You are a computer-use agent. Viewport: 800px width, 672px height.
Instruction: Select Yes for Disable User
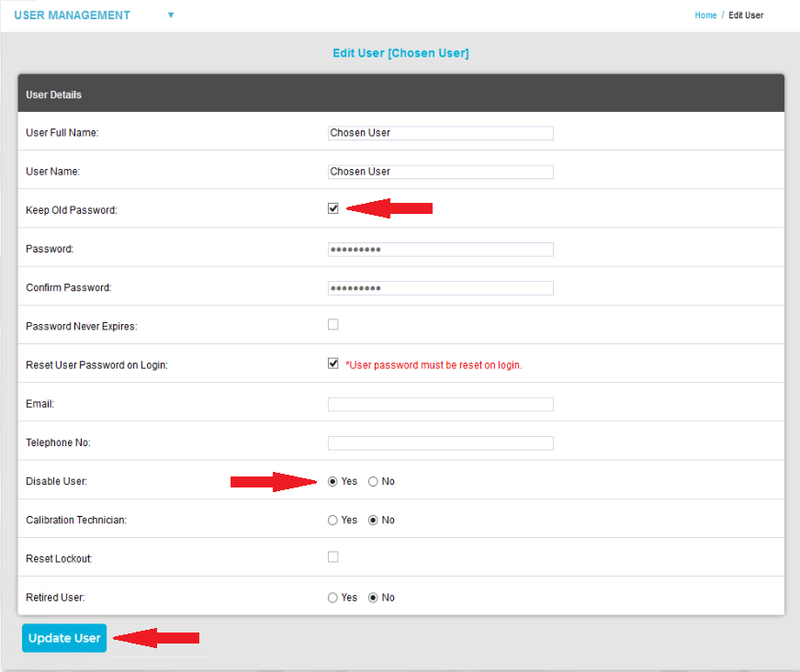[333, 482]
